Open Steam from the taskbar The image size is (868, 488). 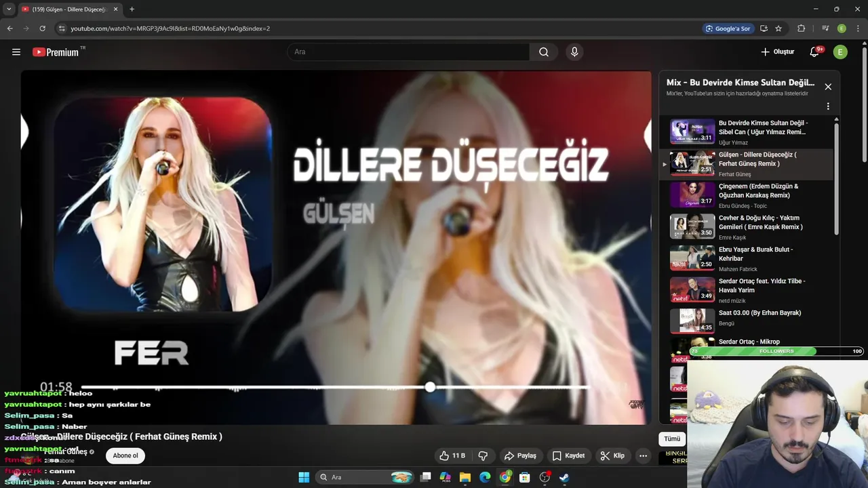(564, 477)
